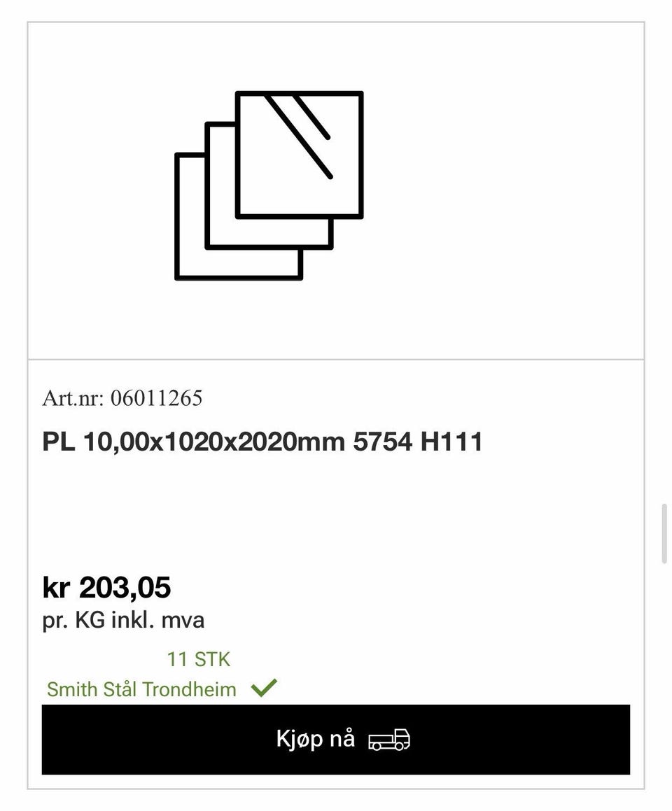The image size is (672, 811).
Task: Click the page scrollbar thumb
Action: coord(665,533)
